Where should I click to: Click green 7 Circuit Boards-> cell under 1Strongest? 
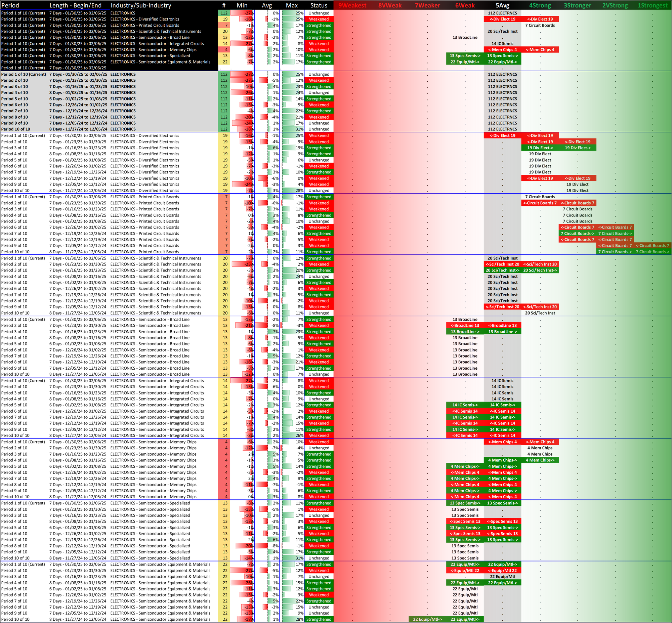tap(653, 252)
